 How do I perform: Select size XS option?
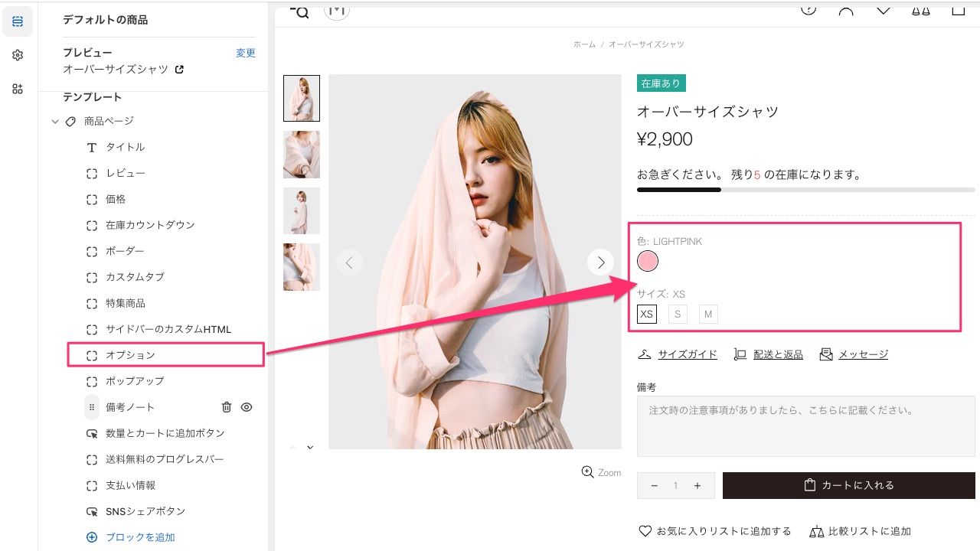click(647, 314)
